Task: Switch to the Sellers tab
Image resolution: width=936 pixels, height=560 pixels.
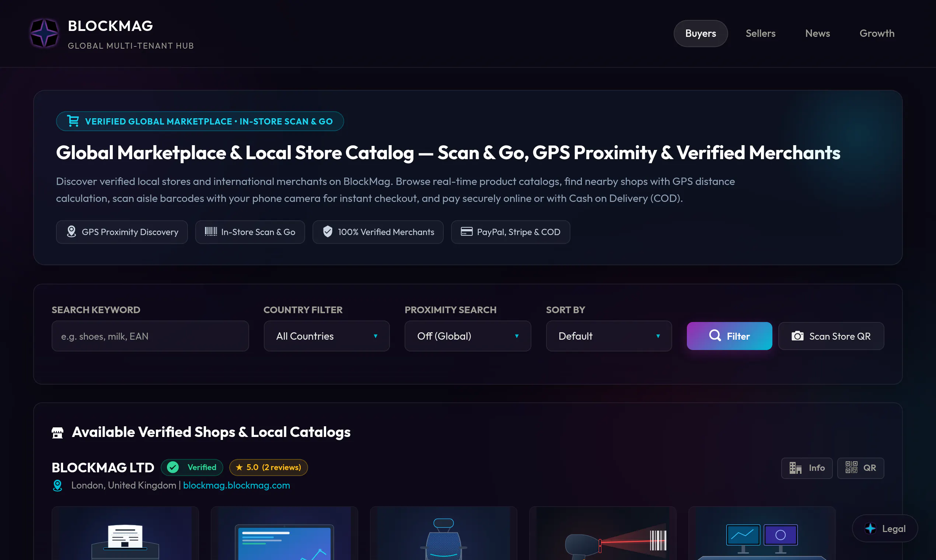Action: 760,34
